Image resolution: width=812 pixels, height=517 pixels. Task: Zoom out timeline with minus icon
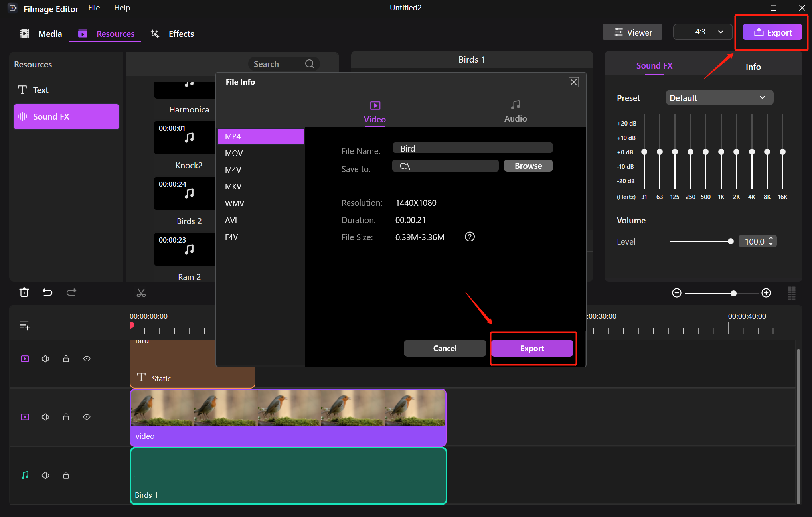point(677,293)
